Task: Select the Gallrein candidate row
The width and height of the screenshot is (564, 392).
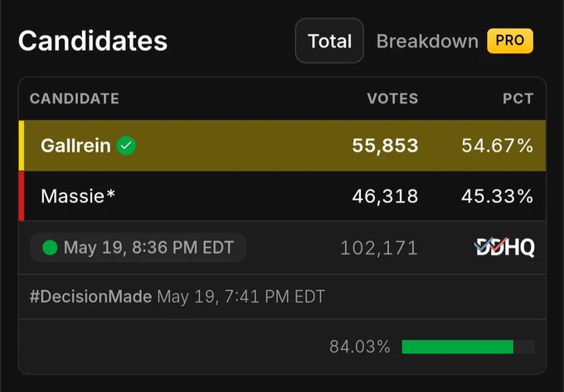Action: pos(282,146)
